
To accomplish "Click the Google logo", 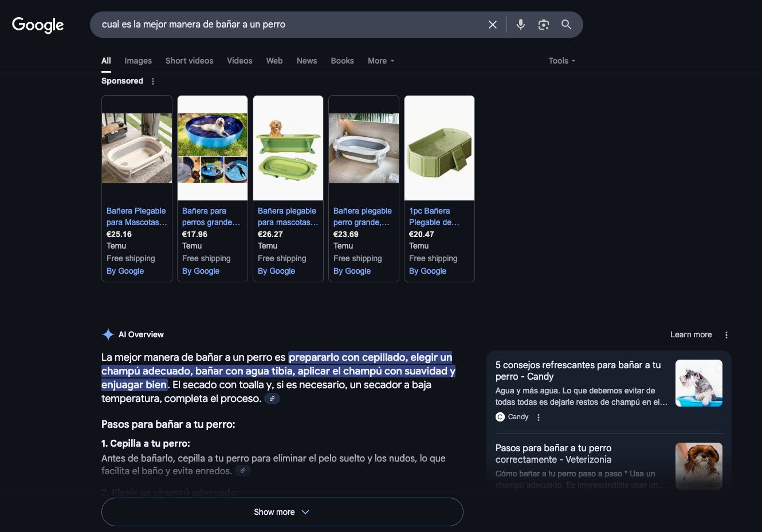I will click(38, 25).
